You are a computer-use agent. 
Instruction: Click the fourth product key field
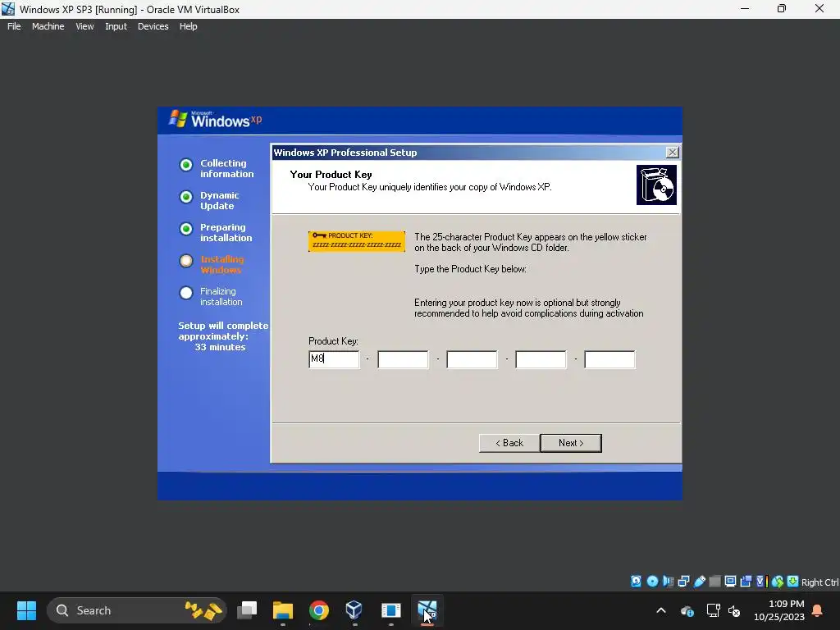[x=541, y=359]
